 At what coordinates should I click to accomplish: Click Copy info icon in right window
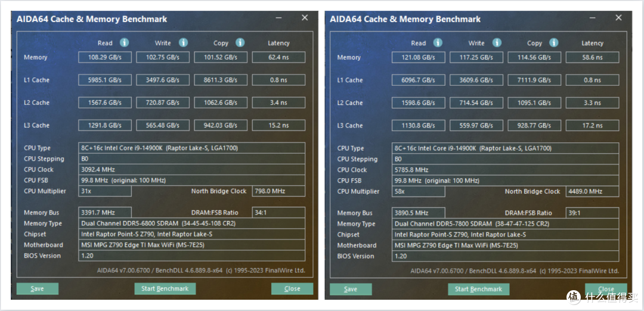click(x=554, y=43)
